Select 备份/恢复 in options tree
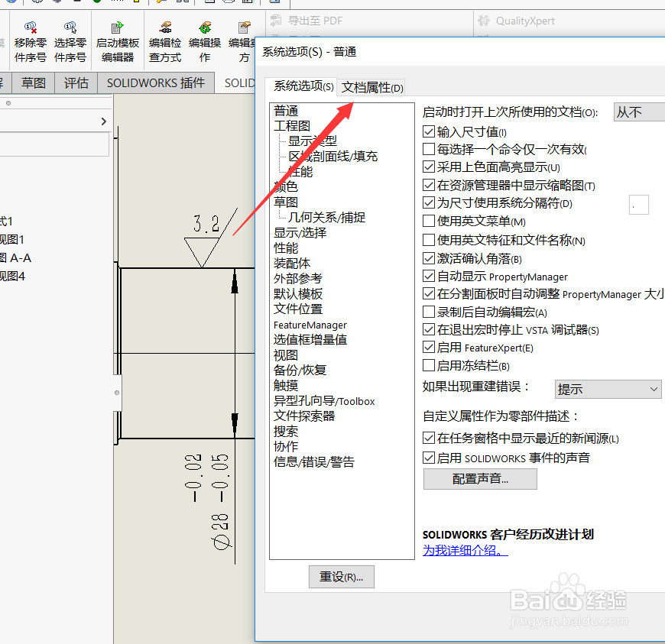 click(300, 370)
